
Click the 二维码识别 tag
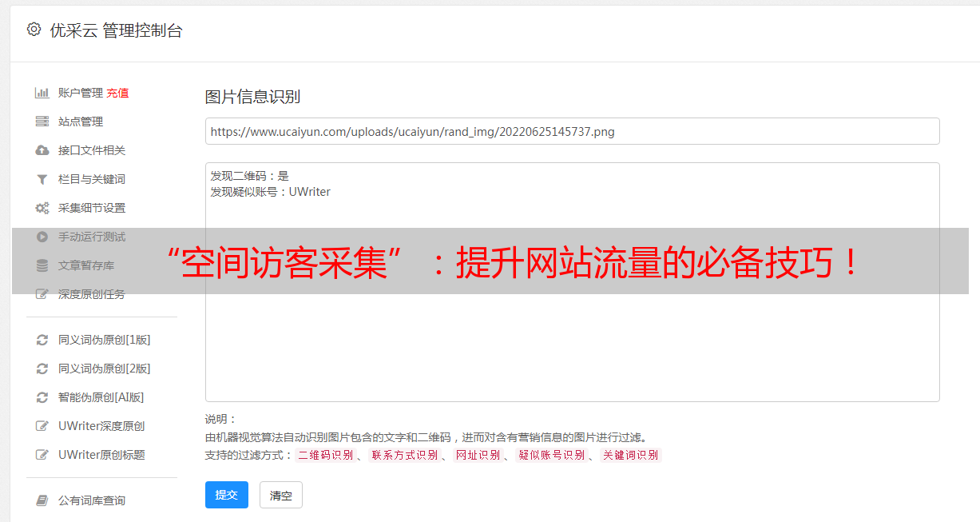coord(325,455)
